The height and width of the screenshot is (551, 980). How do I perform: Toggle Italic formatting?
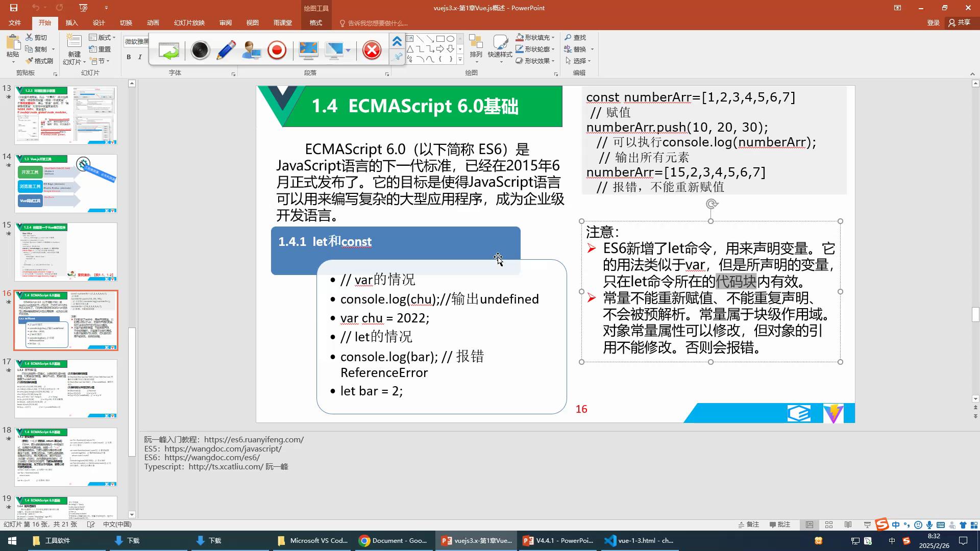pyautogui.click(x=140, y=57)
